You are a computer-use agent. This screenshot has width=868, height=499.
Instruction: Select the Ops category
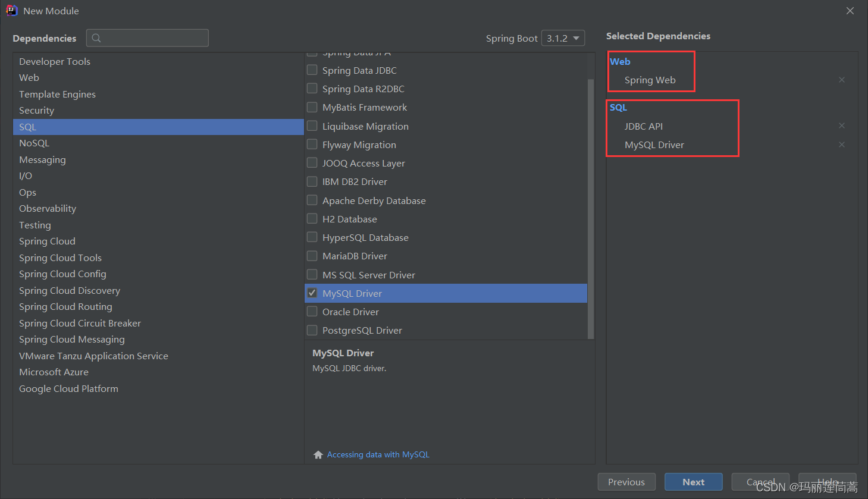click(x=158, y=192)
